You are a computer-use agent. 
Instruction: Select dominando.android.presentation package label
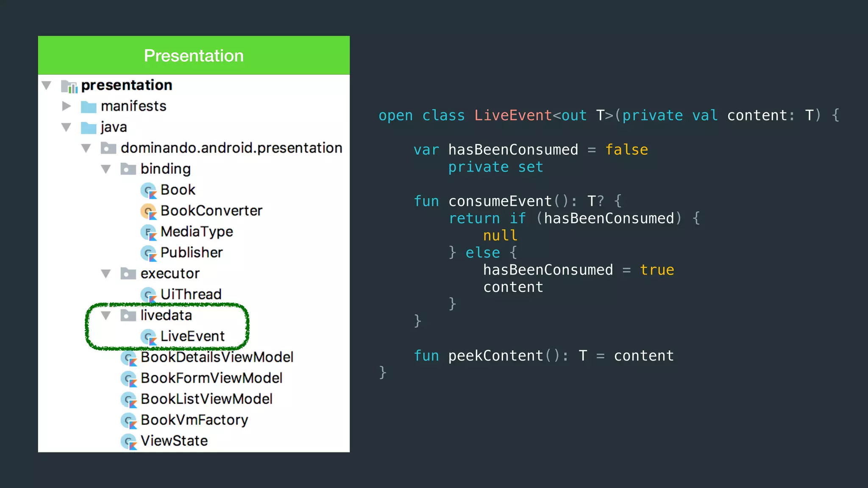pos(231,148)
